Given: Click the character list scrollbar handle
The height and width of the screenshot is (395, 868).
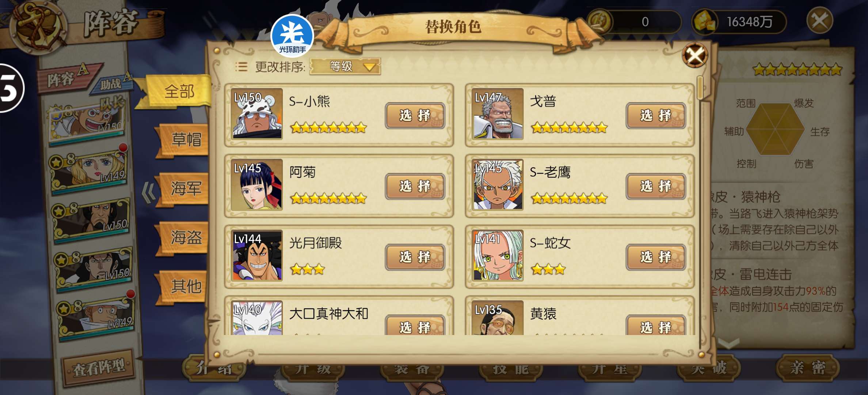Looking at the screenshot, I should pos(700,88).
